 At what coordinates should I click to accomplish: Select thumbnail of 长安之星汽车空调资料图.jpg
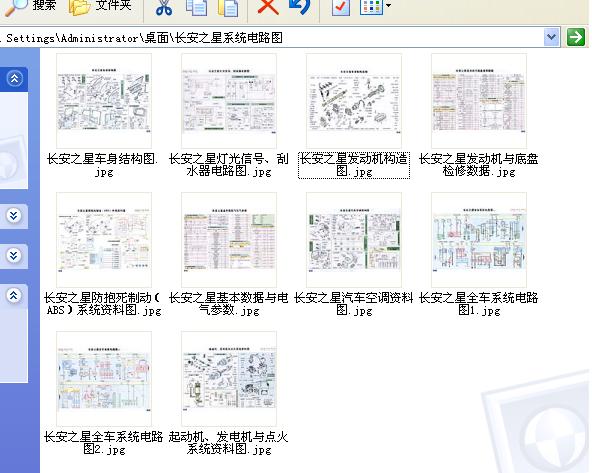354,240
